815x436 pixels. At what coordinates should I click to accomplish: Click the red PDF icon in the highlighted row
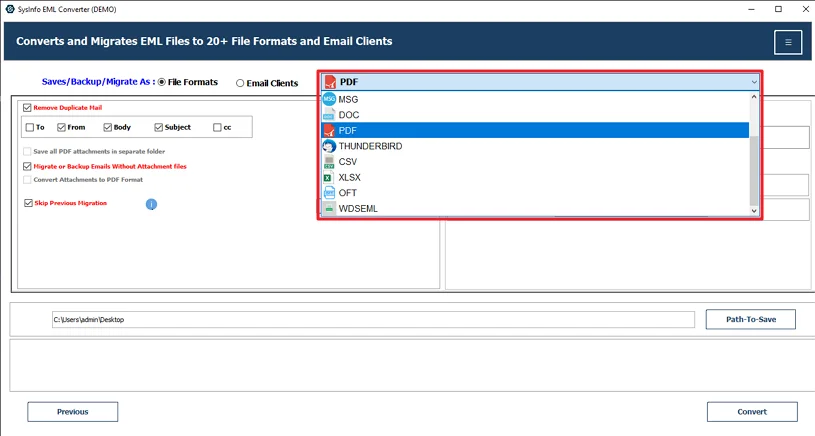329,130
